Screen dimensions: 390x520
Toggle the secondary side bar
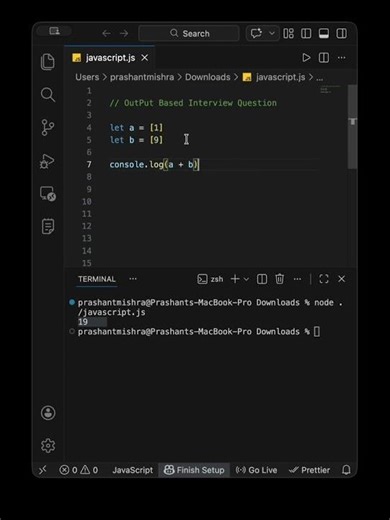[x=341, y=33]
